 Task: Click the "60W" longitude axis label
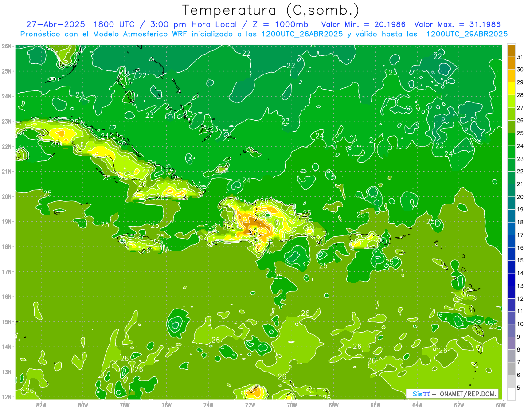(501, 405)
